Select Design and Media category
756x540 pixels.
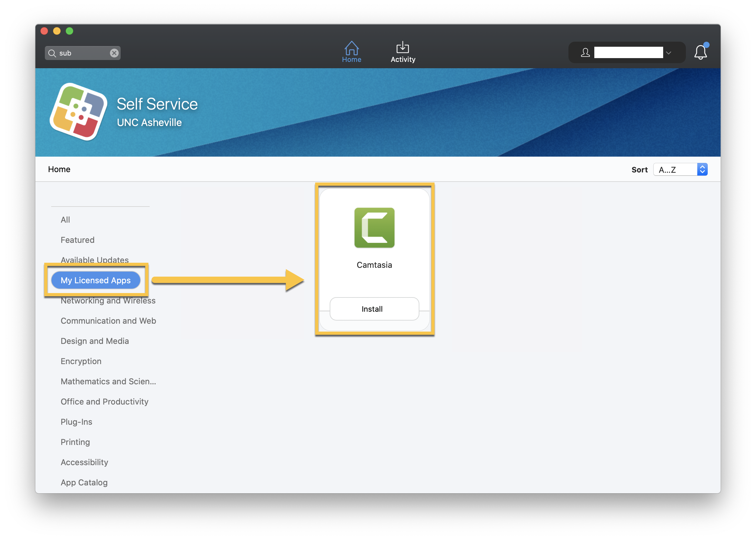pyautogui.click(x=95, y=341)
